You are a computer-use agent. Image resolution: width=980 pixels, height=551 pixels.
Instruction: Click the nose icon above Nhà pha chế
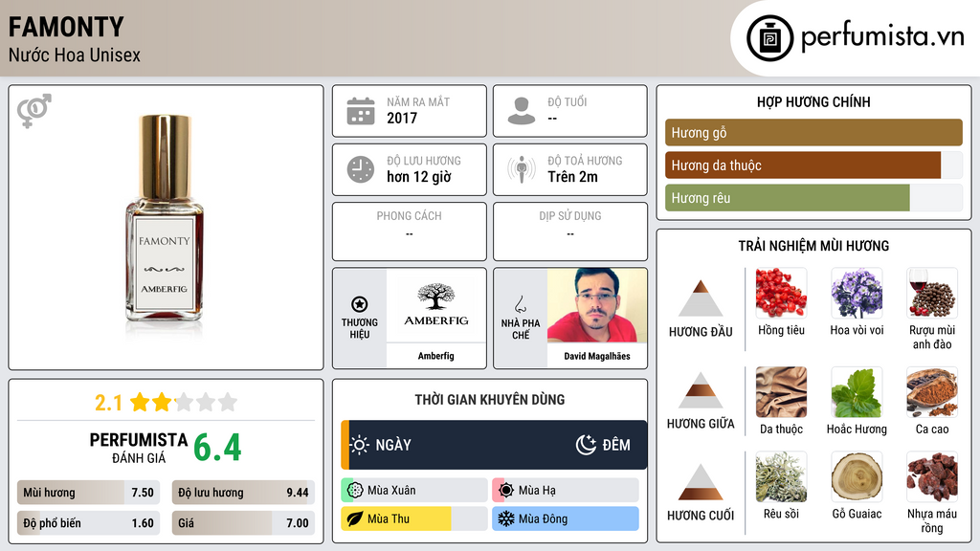tap(520, 304)
